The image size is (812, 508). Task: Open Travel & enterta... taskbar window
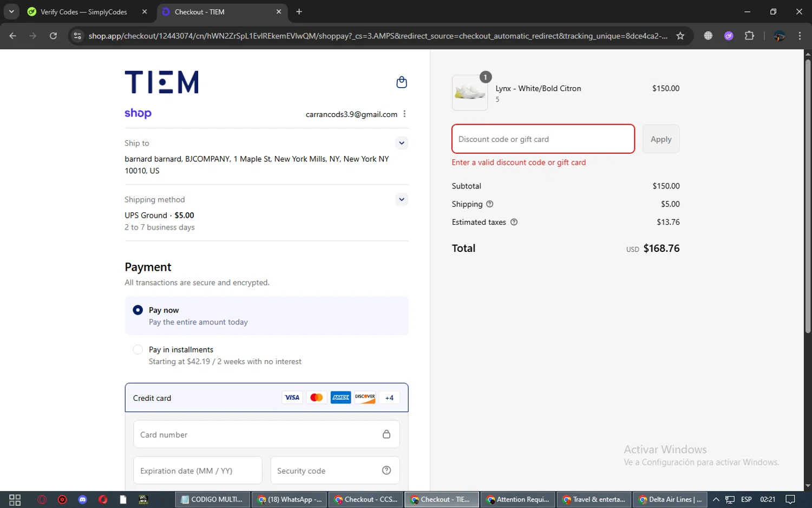click(x=594, y=499)
